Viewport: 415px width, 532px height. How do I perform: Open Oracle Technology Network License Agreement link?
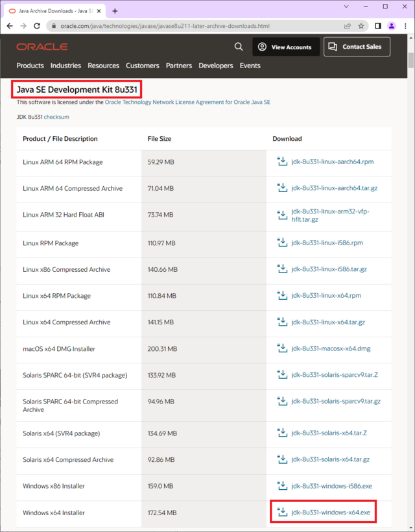coord(187,102)
